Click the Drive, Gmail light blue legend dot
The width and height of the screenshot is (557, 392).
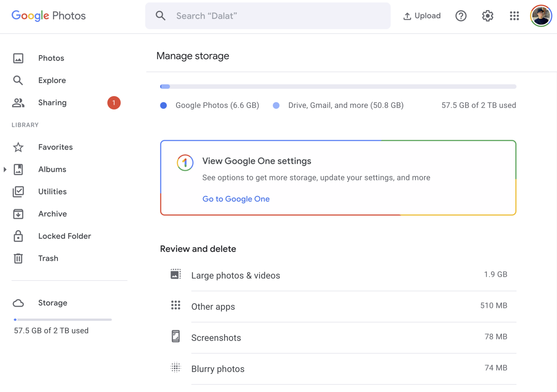276,105
